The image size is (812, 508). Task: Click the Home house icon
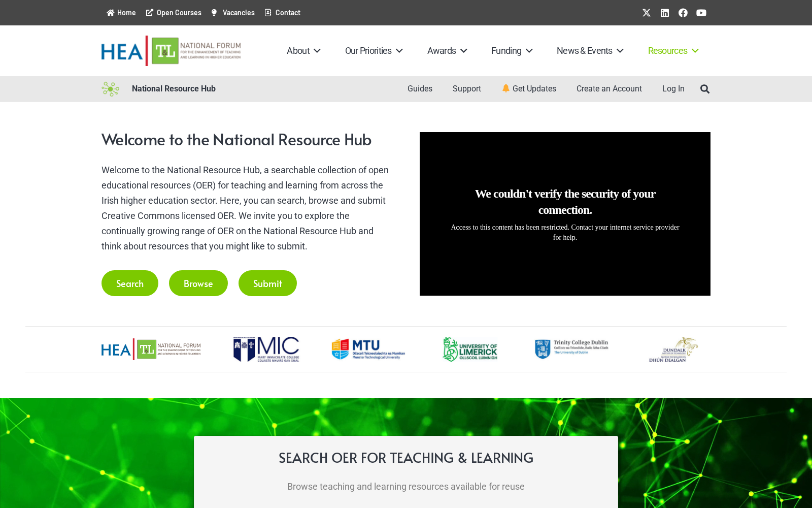(110, 13)
